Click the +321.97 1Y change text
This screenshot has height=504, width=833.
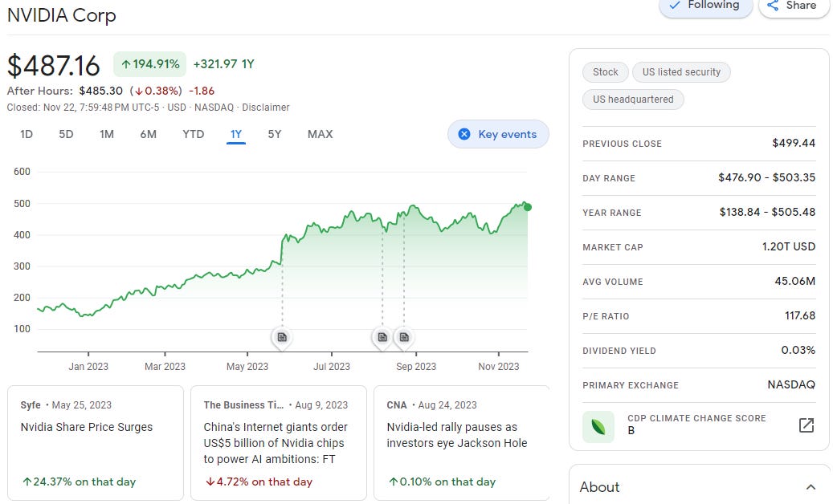point(223,64)
